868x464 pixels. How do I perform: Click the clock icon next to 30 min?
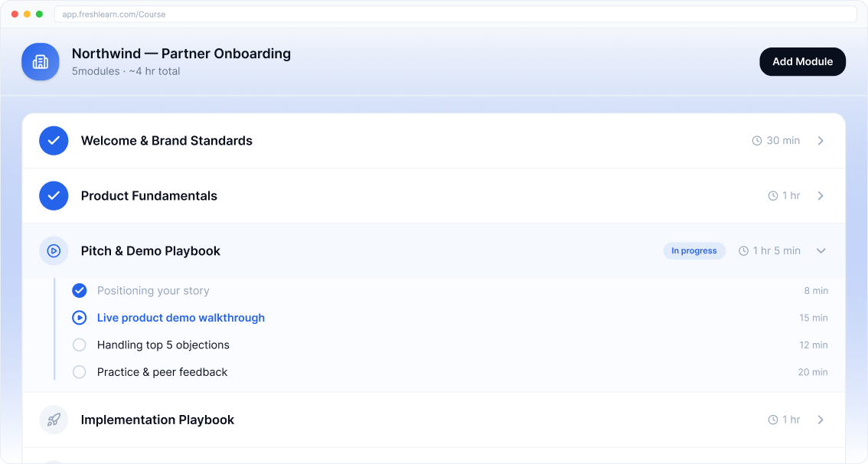pyautogui.click(x=757, y=141)
